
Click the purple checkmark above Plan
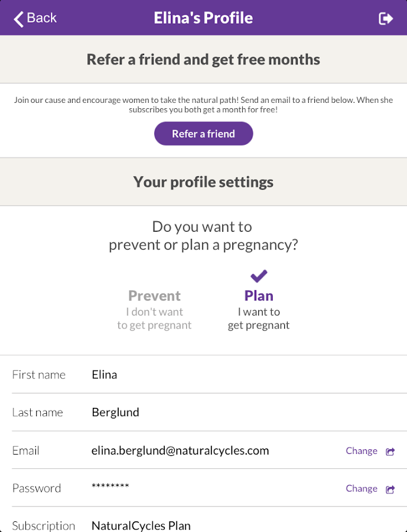259,275
